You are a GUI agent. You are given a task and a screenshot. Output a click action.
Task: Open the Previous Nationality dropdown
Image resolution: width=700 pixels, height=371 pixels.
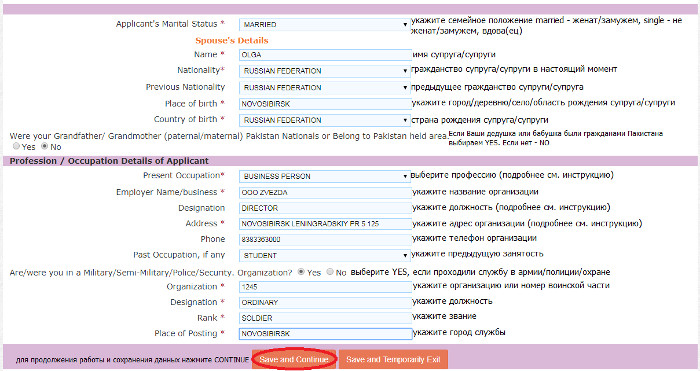pos(325,88)
